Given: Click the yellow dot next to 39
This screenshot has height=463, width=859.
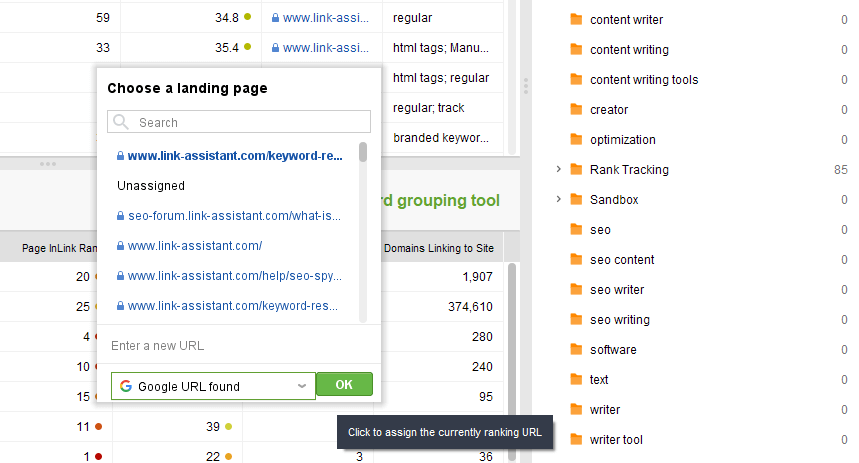Looking at the screenshot, I should coord(228,426).
